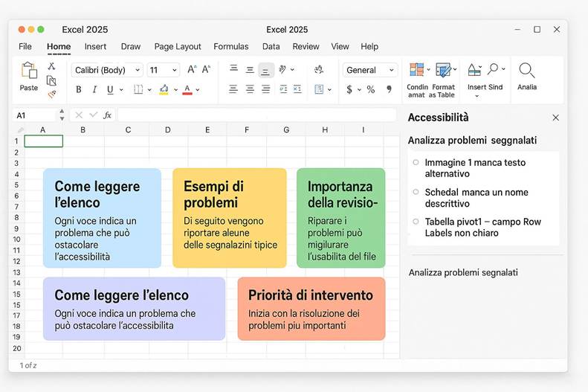This screenshot has width=588, height=392.
Task: Switch to the Data tab
Action: click(271, 47)
